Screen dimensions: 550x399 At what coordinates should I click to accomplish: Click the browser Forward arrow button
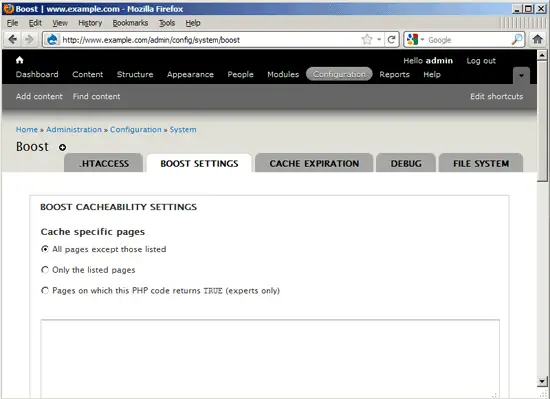29,39
